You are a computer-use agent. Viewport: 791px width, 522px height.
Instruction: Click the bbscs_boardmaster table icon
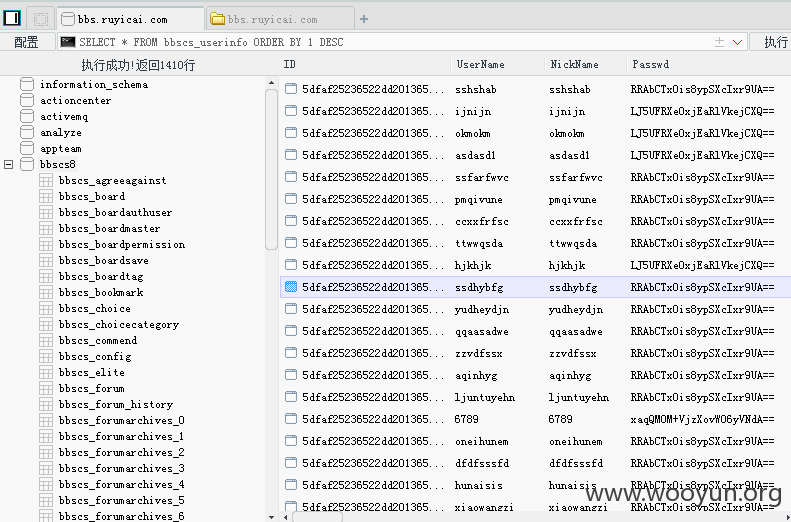pyautogui.click(x=46, y=228)
